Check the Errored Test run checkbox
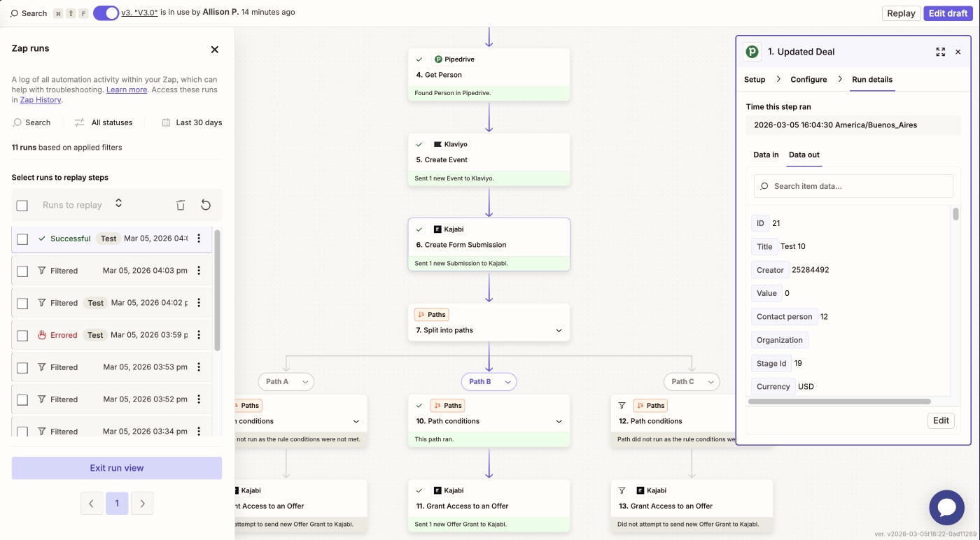Image resolution: width=980 pixels, height=540 pixels. [x=22, y=336]
